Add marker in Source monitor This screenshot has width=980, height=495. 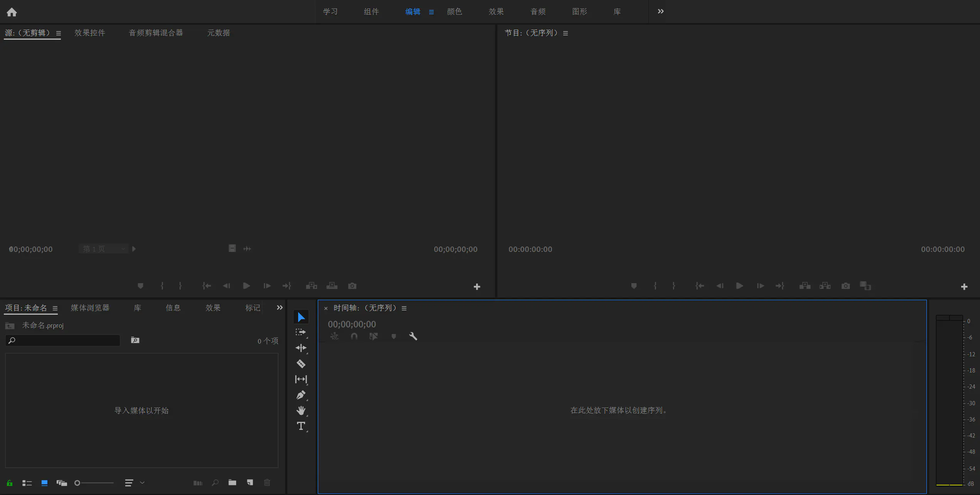pos(140,286)
